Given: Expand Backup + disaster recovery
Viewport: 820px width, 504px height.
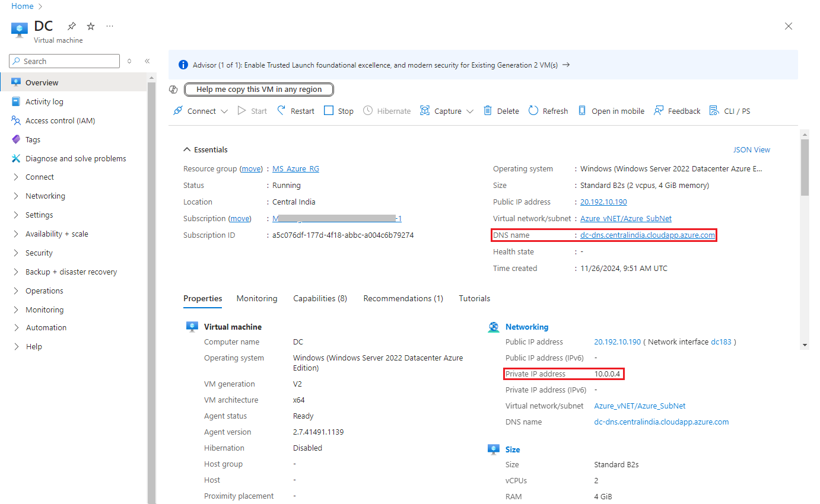Looking at the screenshot, I should click(x=16, y=272).
